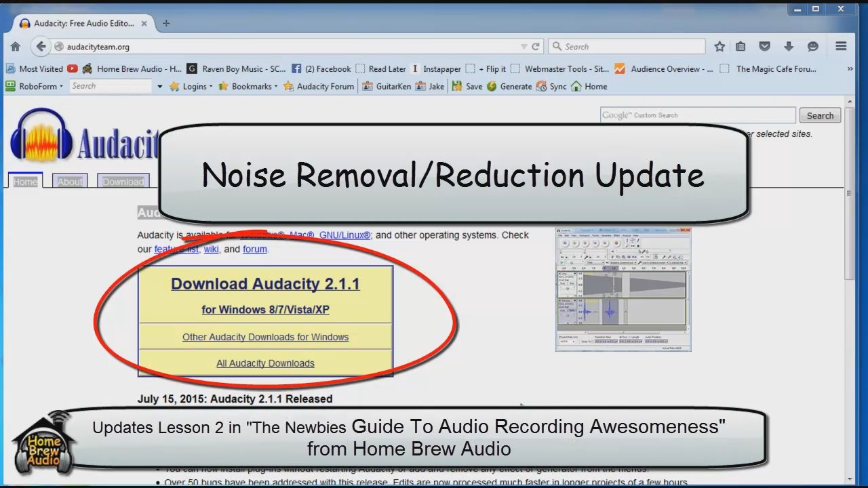Open the Instapaper bookmark
The height and width of the screenshot is (488, 868).
436,68
